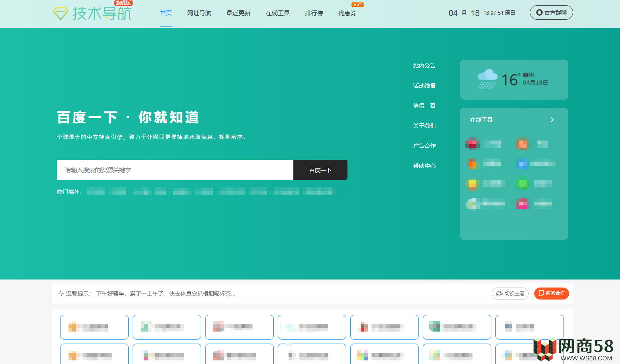Click the 16° temperature reading

(x=511, y=80)
